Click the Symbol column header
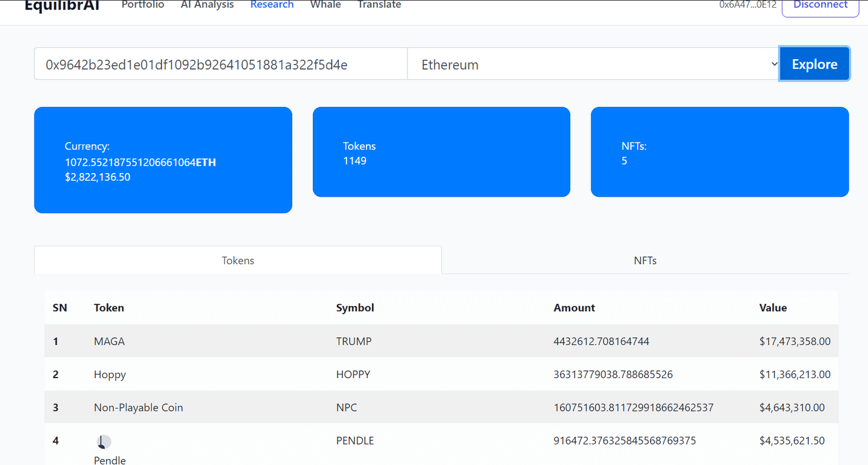Screen dimensions: 868x465 (x=355, y=308)
